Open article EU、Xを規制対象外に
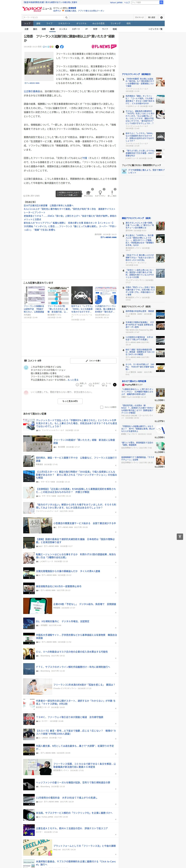The height and width of the screenshot is (868, 186). coord(62,621)
